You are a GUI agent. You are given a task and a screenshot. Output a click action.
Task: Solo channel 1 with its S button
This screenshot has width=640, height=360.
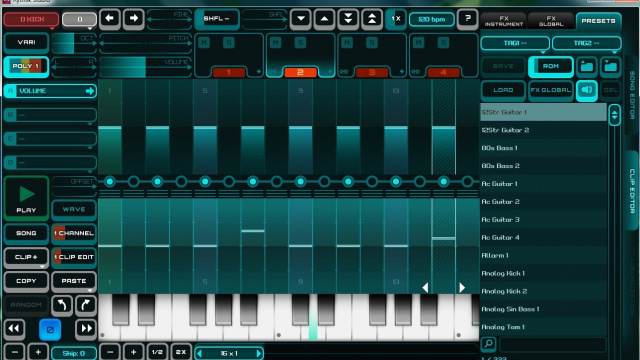tap(229, 42)
